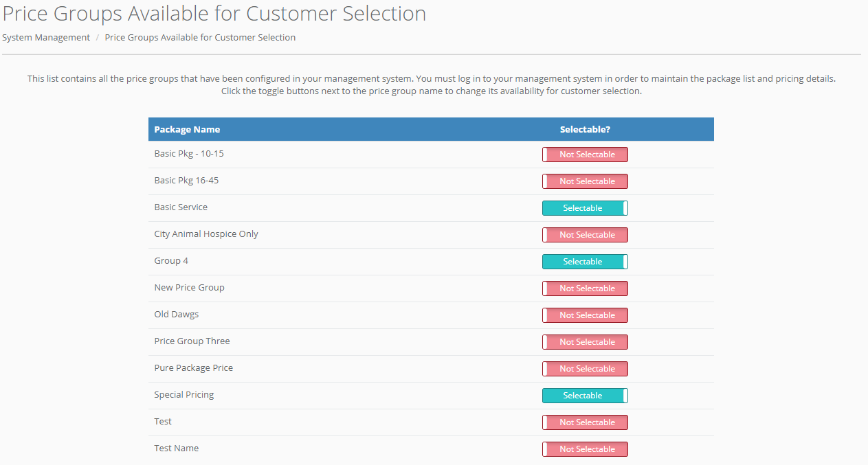This screenshot has height=465, width=868.
Task: Click the Selectable? column header
Action: click(585, 129)
